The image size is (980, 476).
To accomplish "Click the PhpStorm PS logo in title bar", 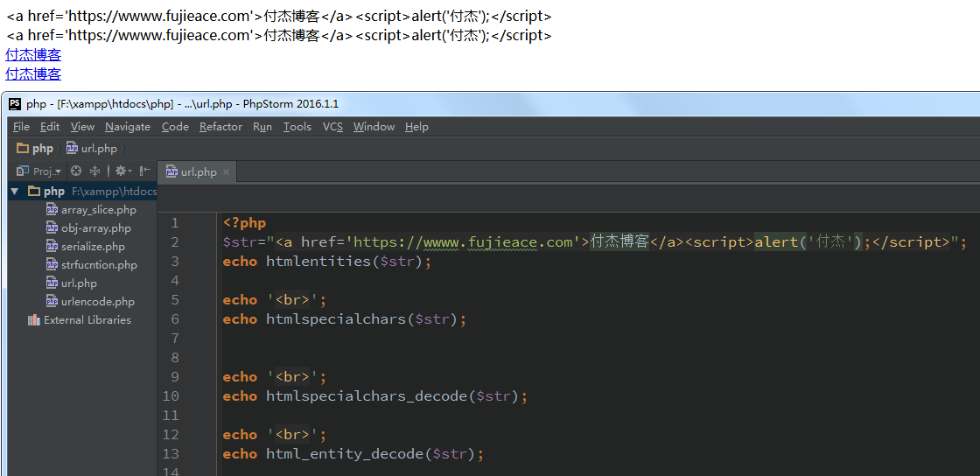I will (15, 104).
